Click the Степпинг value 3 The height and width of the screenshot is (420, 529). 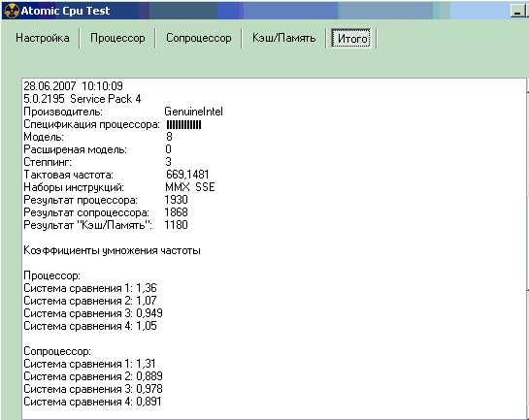click(168, 162)
